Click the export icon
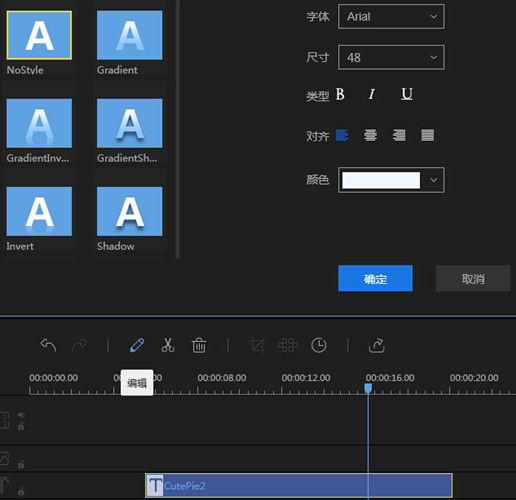Viewport: 516px width, 500px height. click(377, 345)
